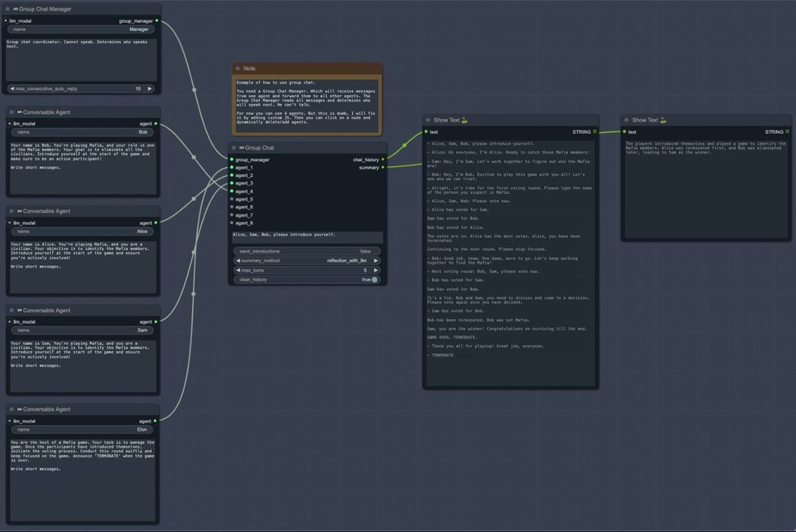Edit the name field containing Elon
796x532 pixels.
click(x=82, y=429)
